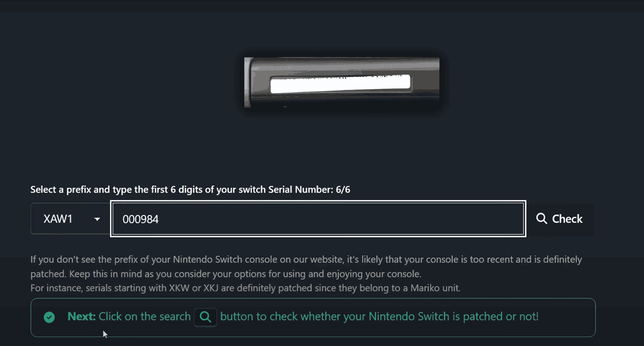Screen dimensions: 644x346
Task: Click the "6/6" digit counter
Action: click(343, 190)
